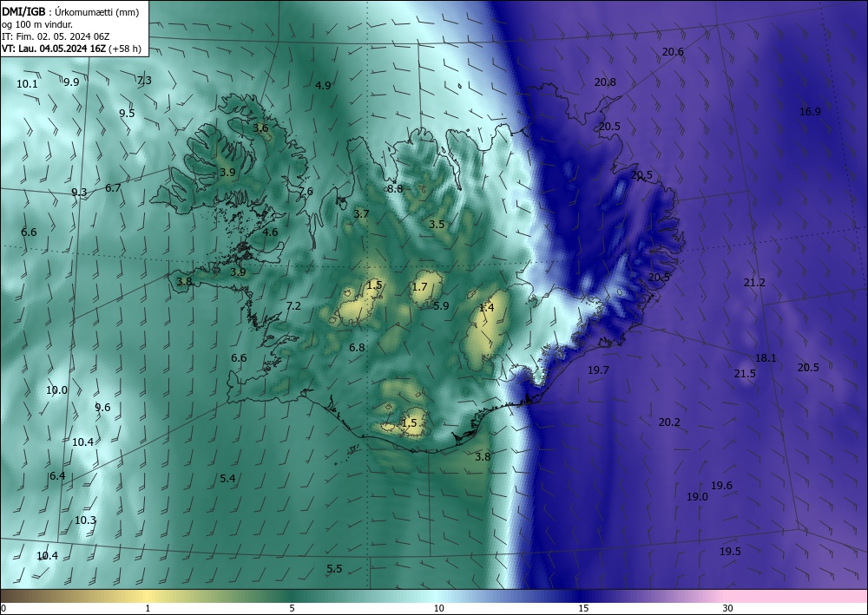The height and width of the screenshot is (615, 868).
Task: Select the value 1.4 on Vatnajökull
Action: pos(486,308)
